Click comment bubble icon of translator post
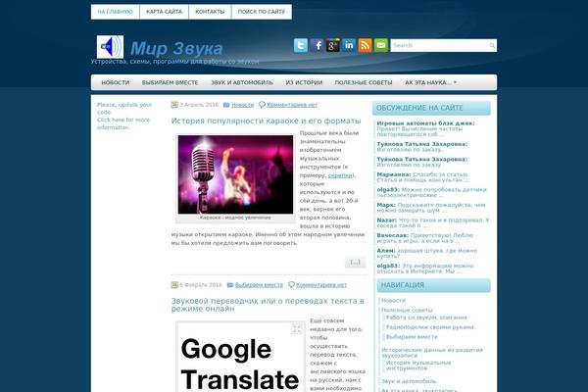 (291, 285)
